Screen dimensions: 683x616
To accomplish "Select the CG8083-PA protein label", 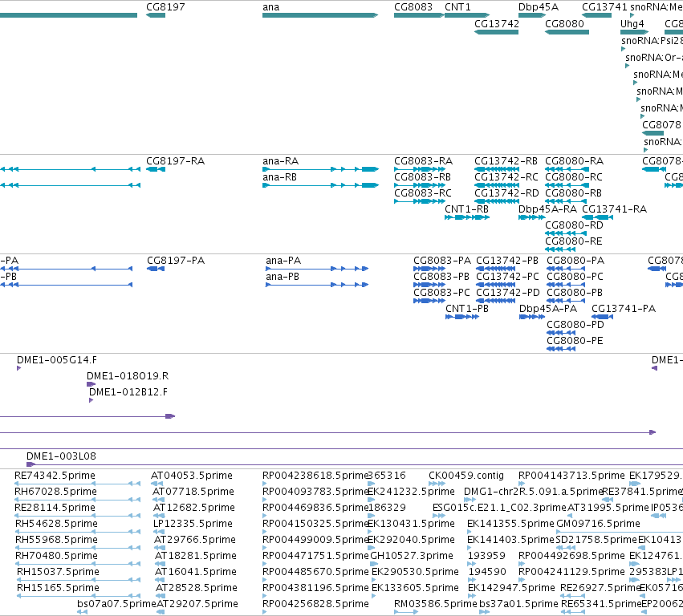I will coord(442,261).
